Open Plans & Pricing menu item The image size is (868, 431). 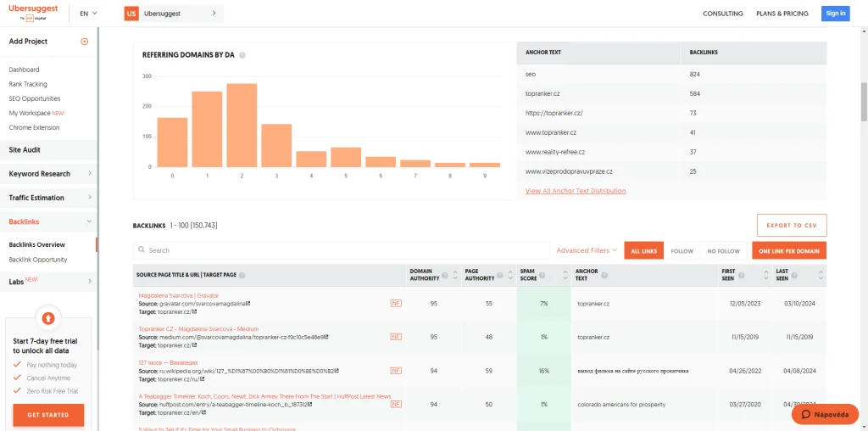click(782, 14)
